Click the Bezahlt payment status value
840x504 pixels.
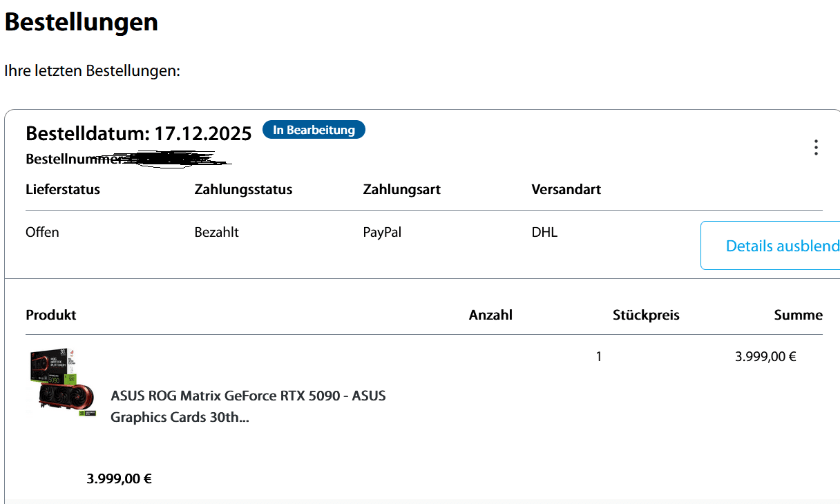(x=216, y=232)
